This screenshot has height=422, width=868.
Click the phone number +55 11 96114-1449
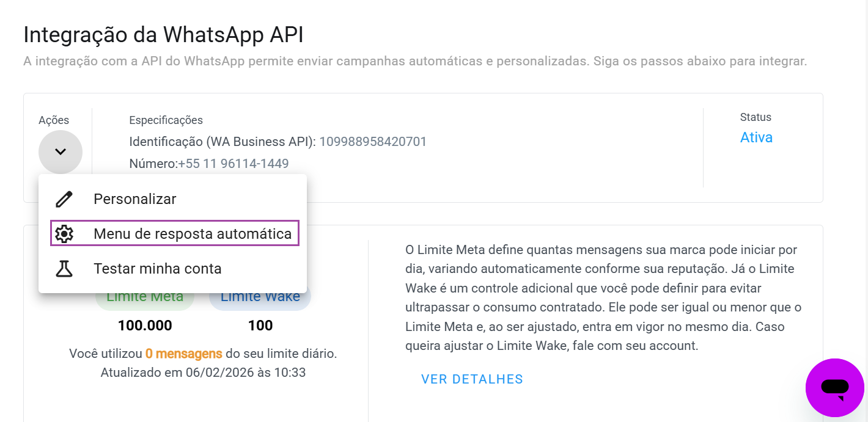pyautogui.click(x=232, y=163)
